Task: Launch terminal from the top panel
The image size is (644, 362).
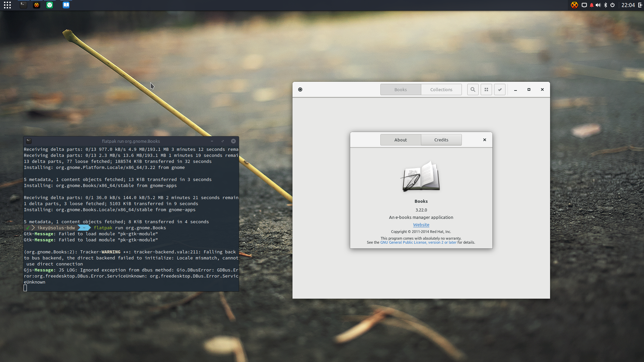Action: (23, 5)
